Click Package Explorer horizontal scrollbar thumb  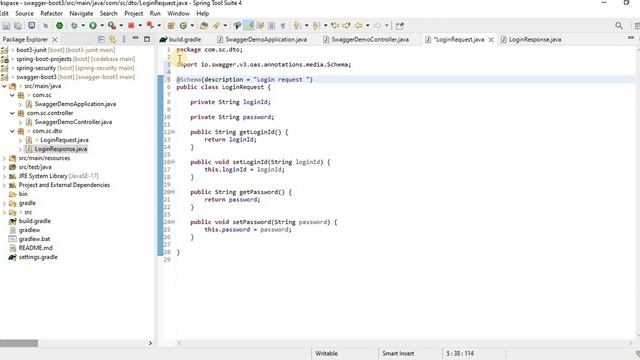(x=19, y=343)
